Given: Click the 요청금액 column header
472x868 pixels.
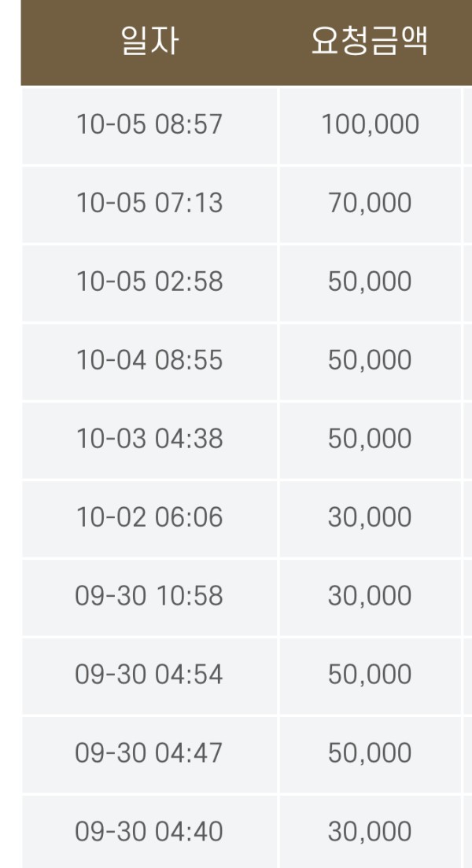Looking at the screenshot, I should click(370, 41).
